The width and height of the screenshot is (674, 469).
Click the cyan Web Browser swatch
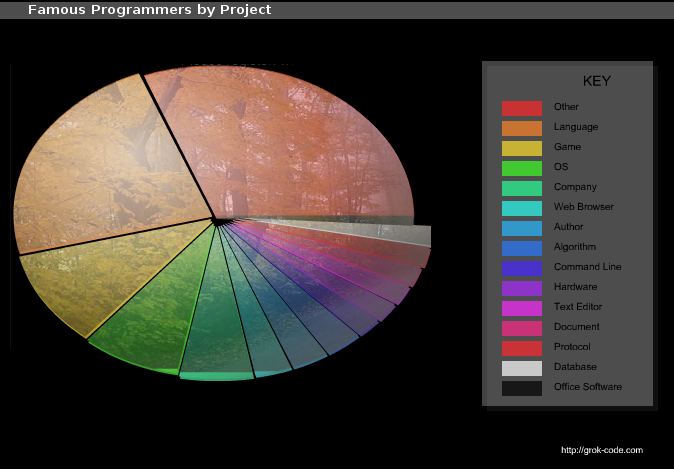(x=521, y=208)
